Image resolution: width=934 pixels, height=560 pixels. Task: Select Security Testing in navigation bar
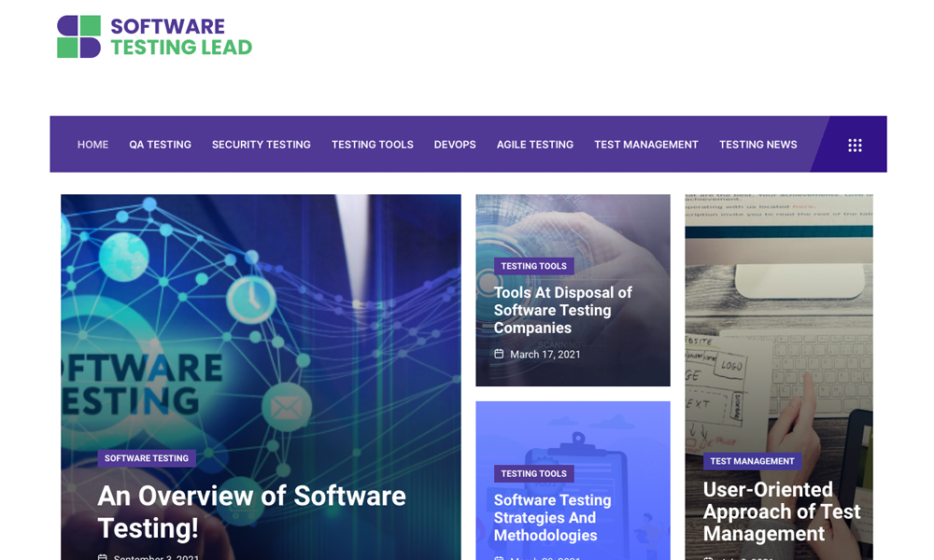[x=261, y=145]
